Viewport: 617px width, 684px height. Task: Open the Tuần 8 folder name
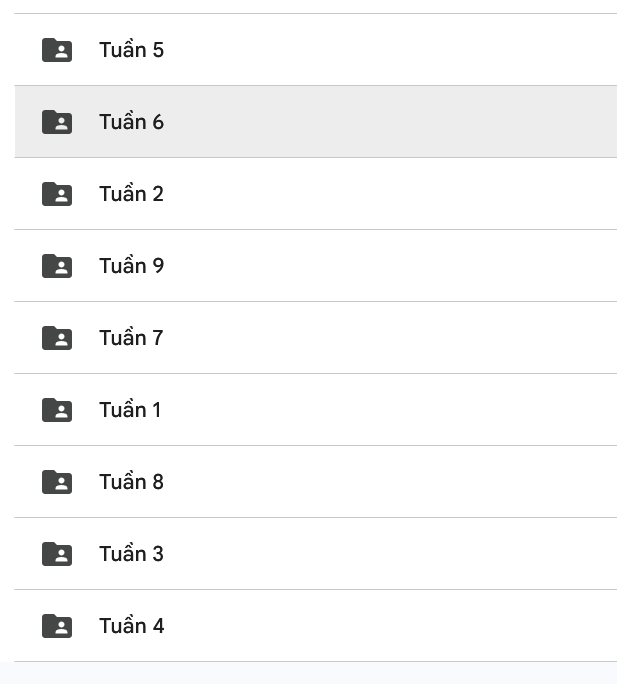[x=131, y=482]
